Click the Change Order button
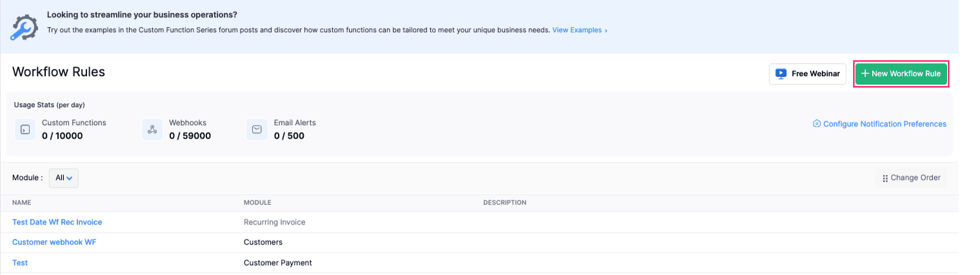 [911, 178]
